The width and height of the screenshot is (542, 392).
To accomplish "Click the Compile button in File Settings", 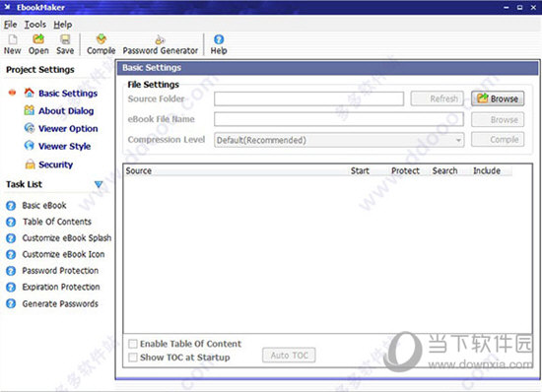I will 498,140.
